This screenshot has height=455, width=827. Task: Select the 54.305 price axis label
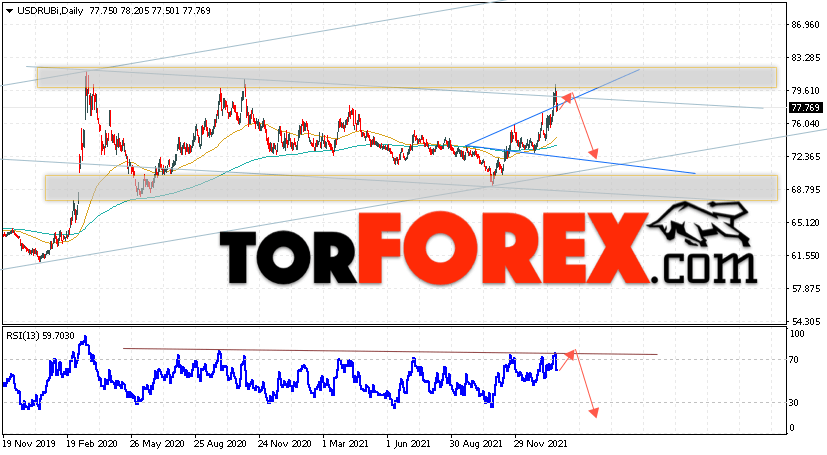805,322
